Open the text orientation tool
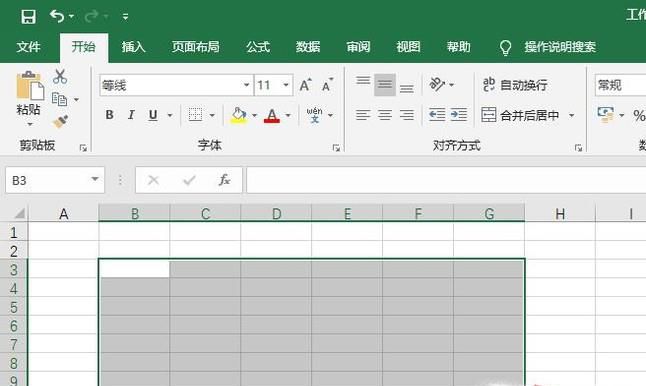The height and width of the screenshot is (386, 646). (x=438, y=84)
